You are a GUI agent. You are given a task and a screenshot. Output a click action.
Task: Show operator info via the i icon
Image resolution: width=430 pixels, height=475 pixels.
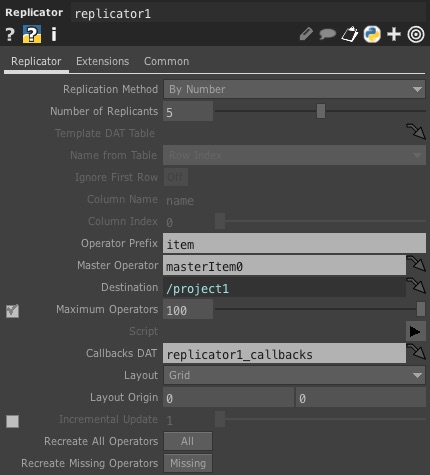point(53,34)
